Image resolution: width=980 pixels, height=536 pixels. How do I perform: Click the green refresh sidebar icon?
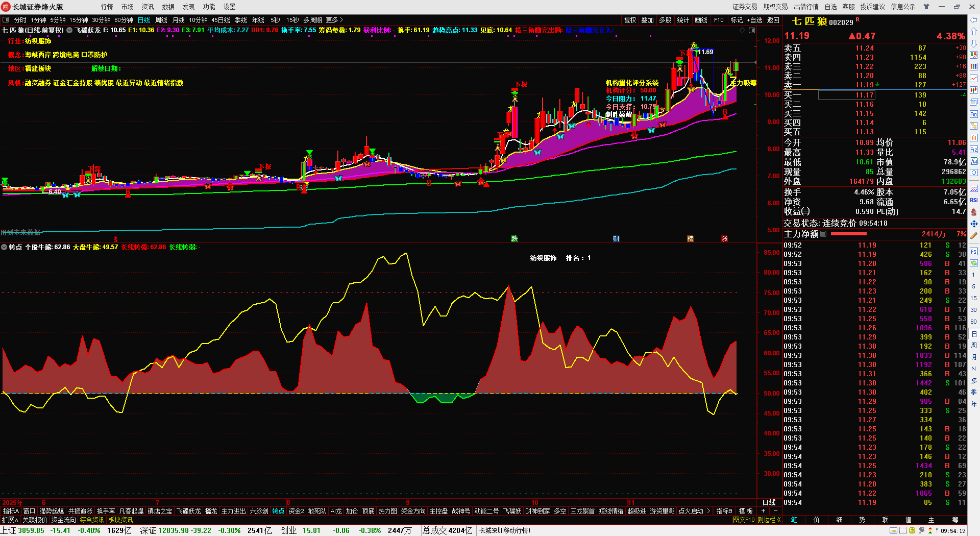974,263
